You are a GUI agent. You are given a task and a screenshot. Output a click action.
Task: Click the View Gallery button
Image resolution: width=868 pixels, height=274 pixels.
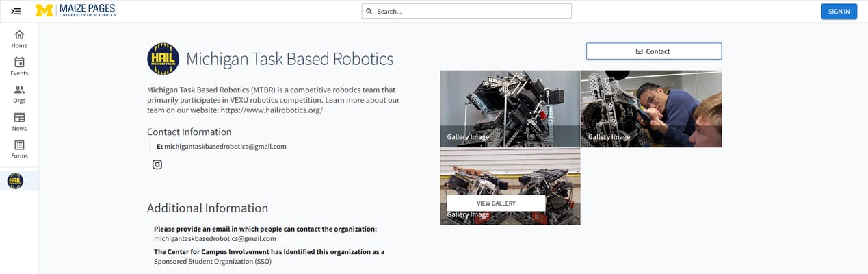496,203
